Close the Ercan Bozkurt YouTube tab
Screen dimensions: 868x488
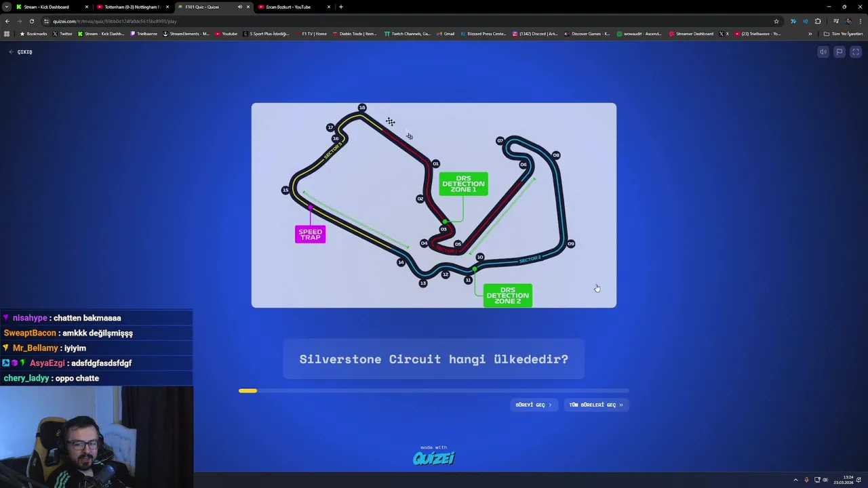point(329,7)
